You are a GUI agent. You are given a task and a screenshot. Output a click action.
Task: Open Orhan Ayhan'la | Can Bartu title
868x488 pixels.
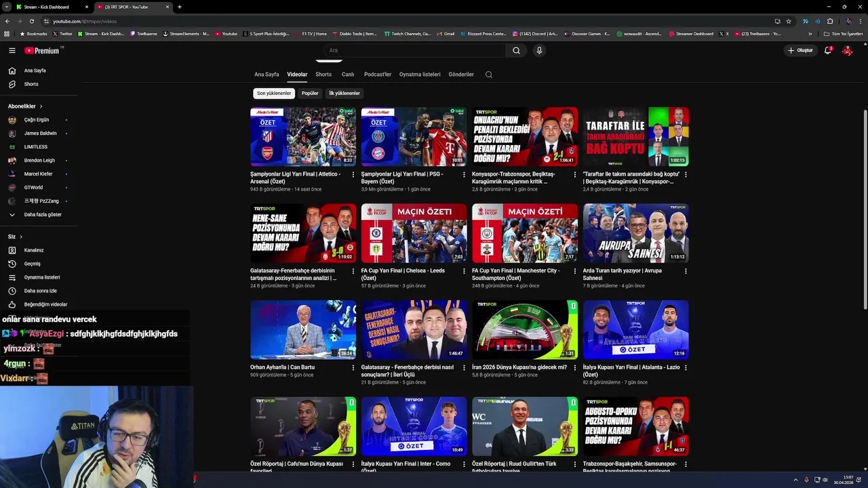(282, 367)
